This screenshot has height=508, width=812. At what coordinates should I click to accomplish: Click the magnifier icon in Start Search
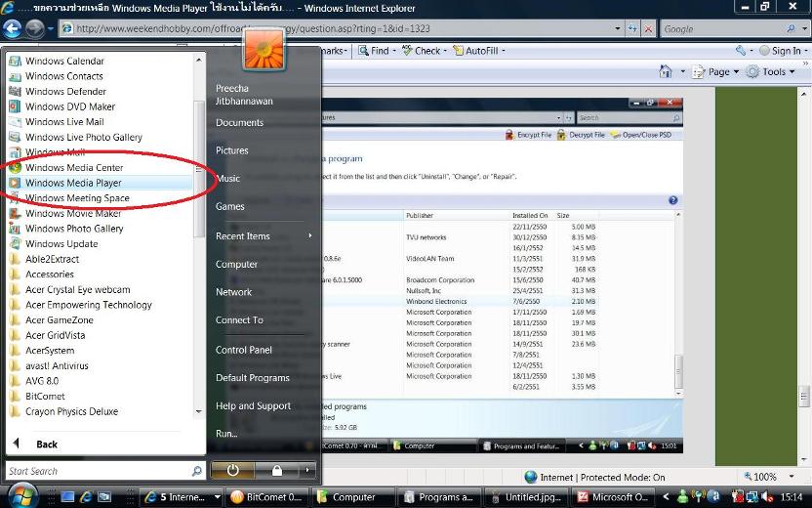196,471
